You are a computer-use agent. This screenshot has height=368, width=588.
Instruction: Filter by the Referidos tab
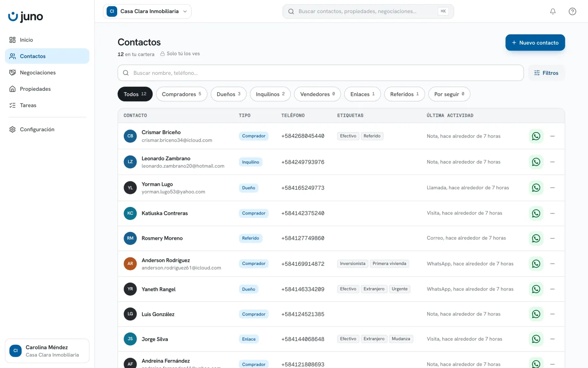(x=404, y=94)
